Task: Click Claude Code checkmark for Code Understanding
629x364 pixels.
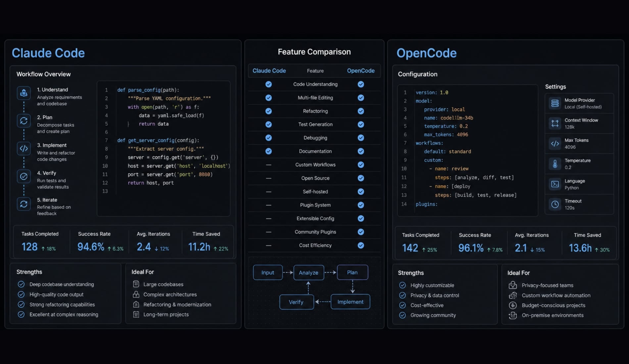Action: (268, 84)
